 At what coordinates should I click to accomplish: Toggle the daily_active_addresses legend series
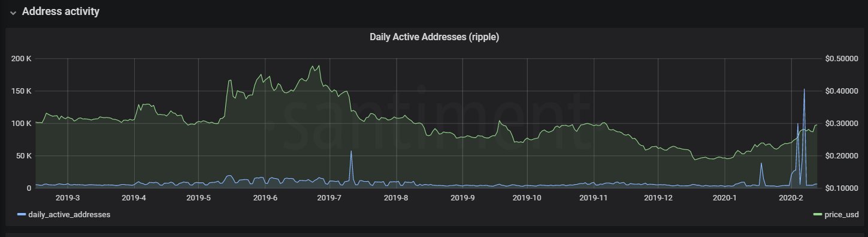(69, 214)
